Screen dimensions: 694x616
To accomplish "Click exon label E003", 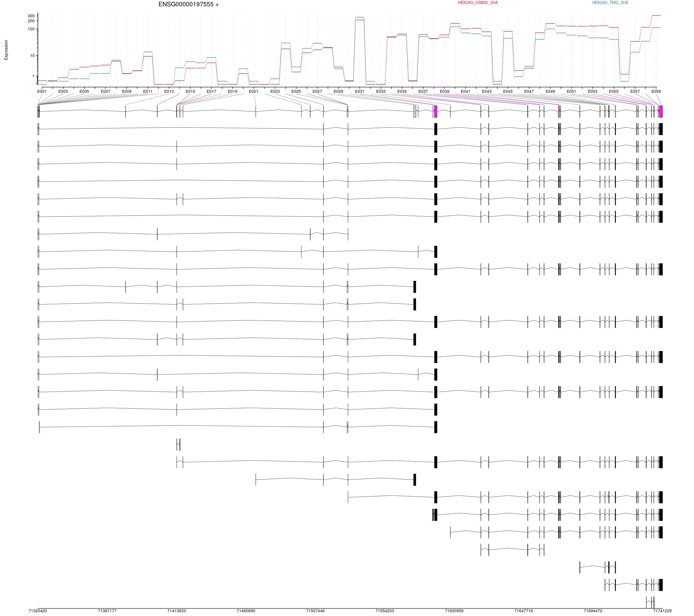I will (63, 91).
